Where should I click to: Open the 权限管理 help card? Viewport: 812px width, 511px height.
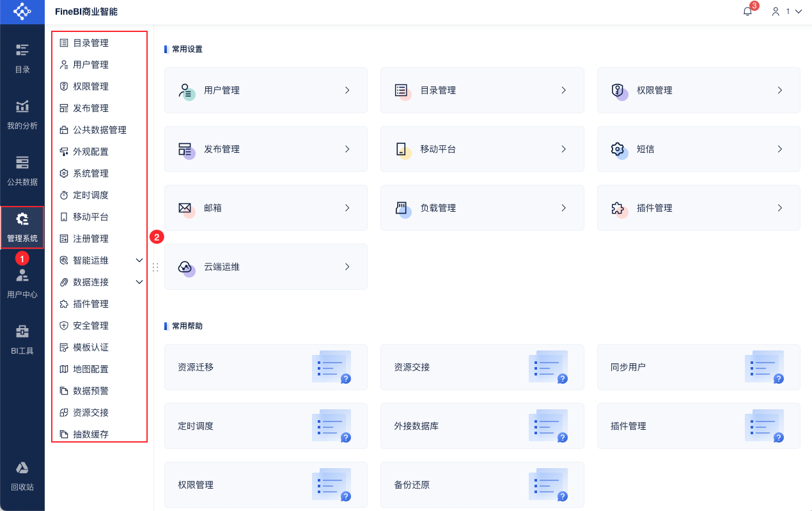click(266, 485)
